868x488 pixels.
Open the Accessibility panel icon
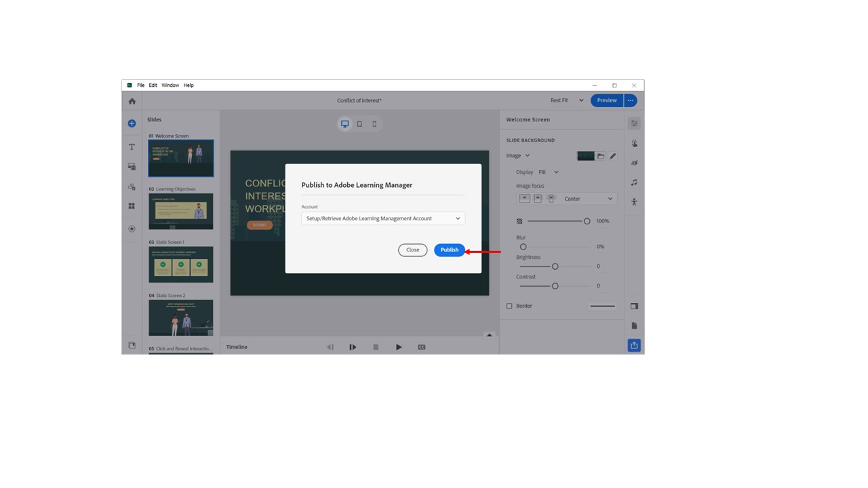coord(634,202)
